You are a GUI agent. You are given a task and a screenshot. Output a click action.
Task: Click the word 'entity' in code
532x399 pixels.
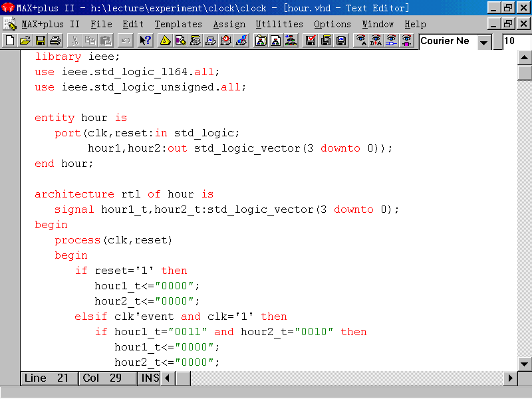55,118
